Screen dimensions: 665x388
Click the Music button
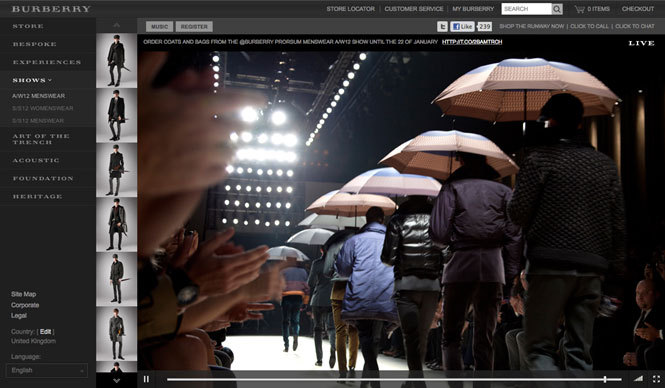point(159,27)
